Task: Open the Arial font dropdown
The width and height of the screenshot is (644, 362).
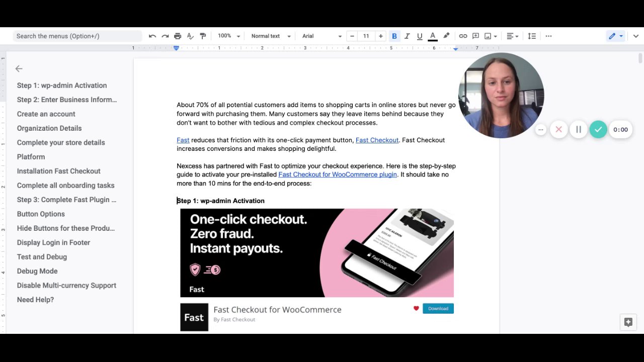Action: (322, 36)
